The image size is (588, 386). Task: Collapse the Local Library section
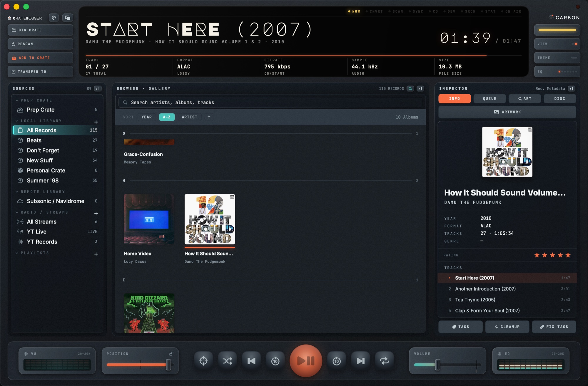[x=17, y=121]
